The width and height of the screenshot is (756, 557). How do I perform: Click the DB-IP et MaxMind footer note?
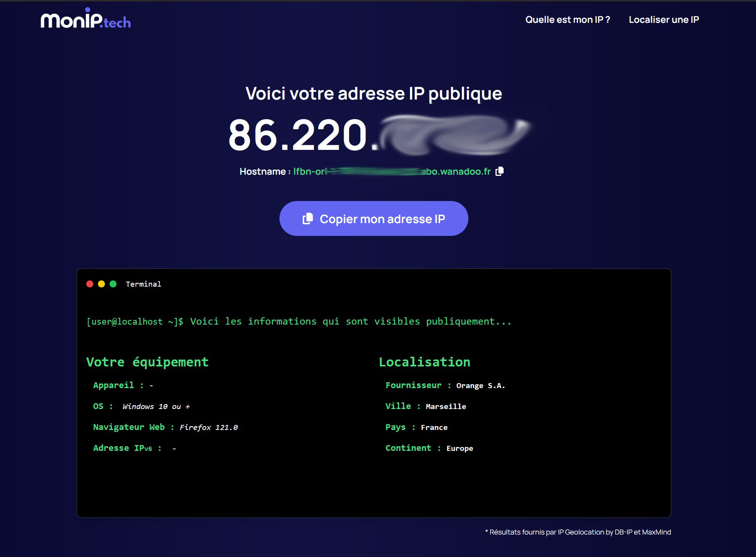pyautogui.click(x=578, y=532)
